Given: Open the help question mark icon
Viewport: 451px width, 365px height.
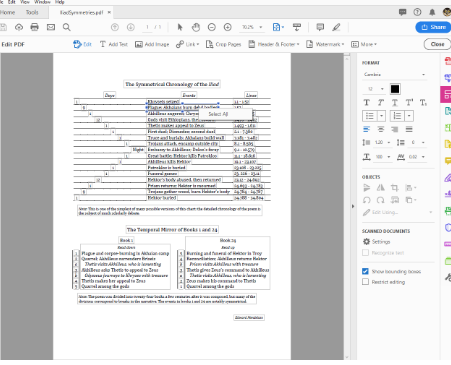Looking at the screenshot, I should pyautogui.click(x=417, y=12).
